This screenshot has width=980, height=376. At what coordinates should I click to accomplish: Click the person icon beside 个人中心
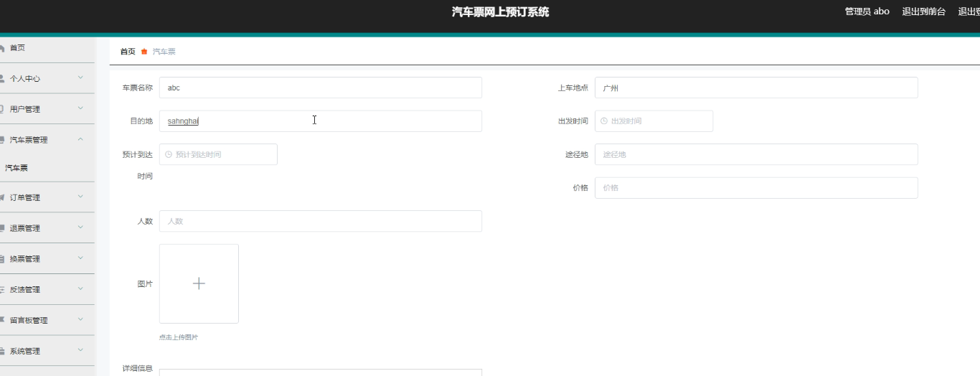click(2, 78)
